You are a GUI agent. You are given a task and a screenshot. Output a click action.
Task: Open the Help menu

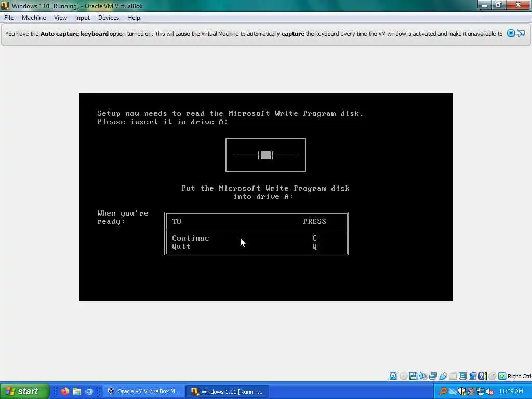[x=134, y=18]
